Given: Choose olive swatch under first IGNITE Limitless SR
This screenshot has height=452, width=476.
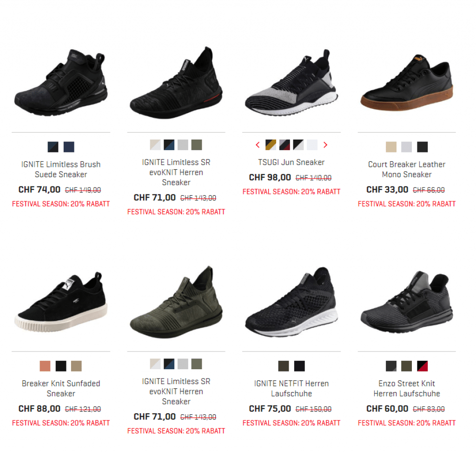Looking at the screenshot, I should coord(197,145).
